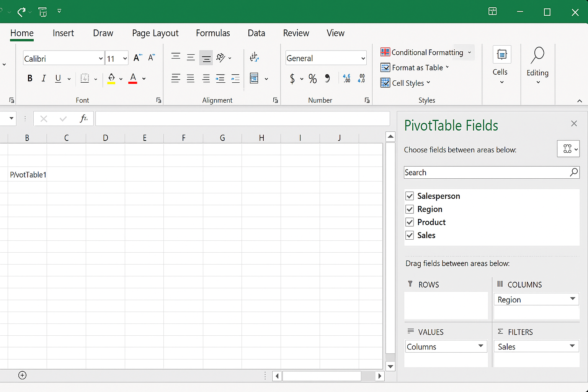The image size is (588, 392).
Task: Click the Redo arrow in the title bar
Action: pos(21,12)
